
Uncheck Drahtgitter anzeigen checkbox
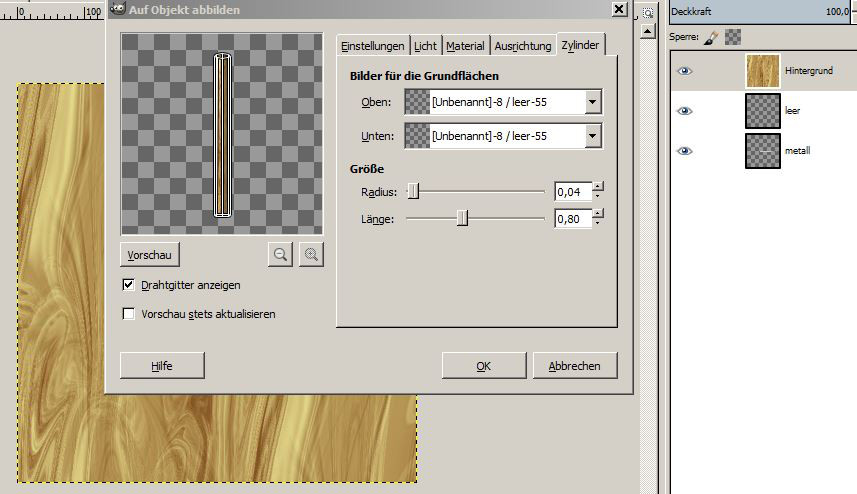point(128,285)
